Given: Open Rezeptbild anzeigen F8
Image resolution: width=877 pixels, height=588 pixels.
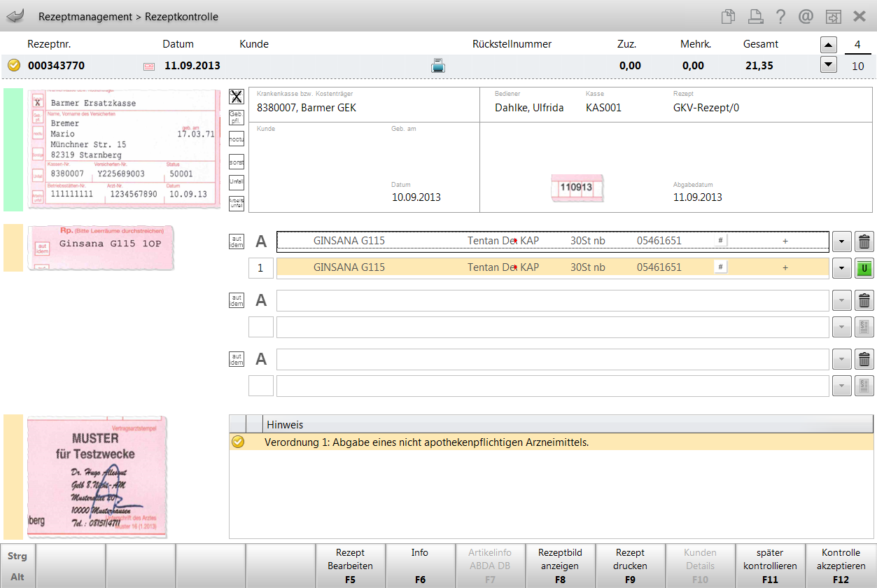Looking at the screenshot, I should (x=560, y=566).
